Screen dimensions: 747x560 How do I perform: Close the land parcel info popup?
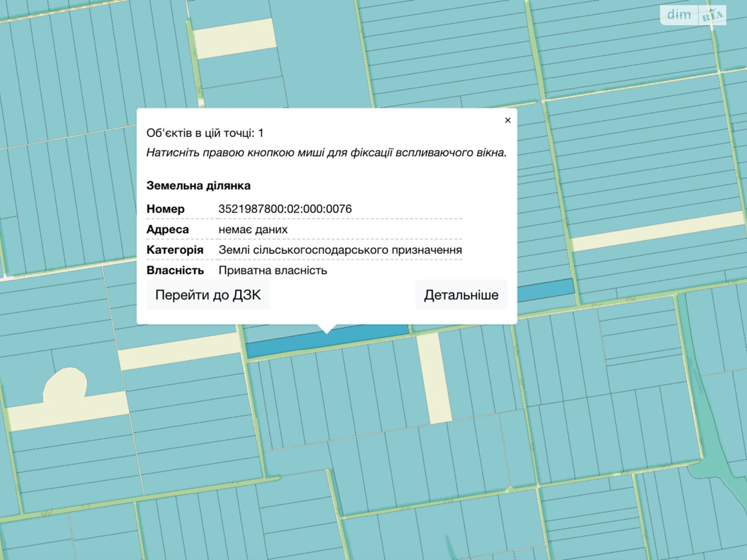coord(507,120)
